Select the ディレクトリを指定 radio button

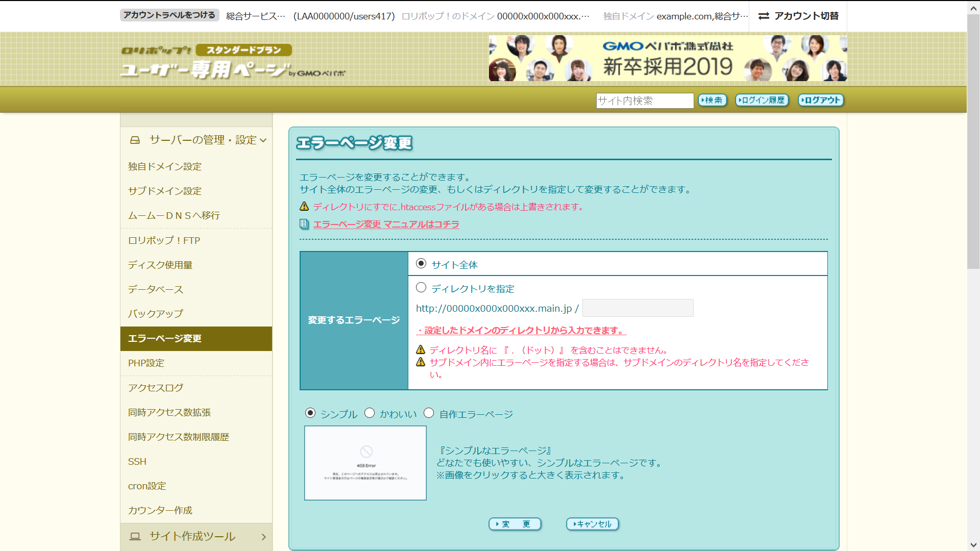click(421, 288)
